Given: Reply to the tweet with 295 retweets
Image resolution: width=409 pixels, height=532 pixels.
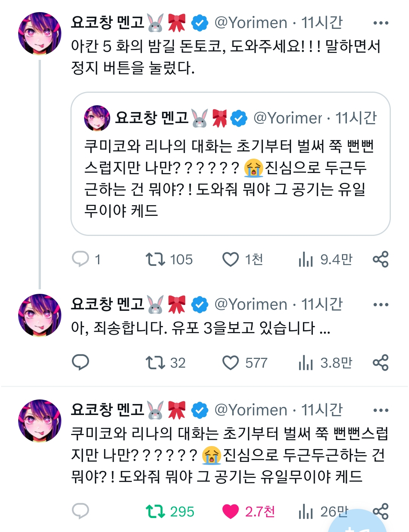Looking at the screenshot, I should [80, 512].
